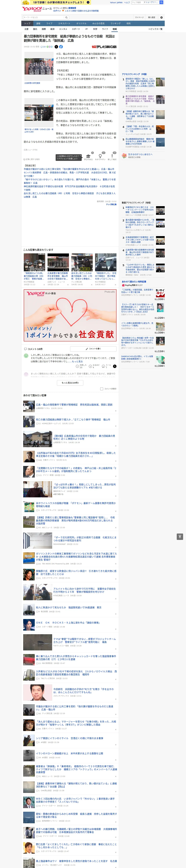Select the エキスパート navigation tab
This screenshot has width=186, height=868.
tap(64, 24)
